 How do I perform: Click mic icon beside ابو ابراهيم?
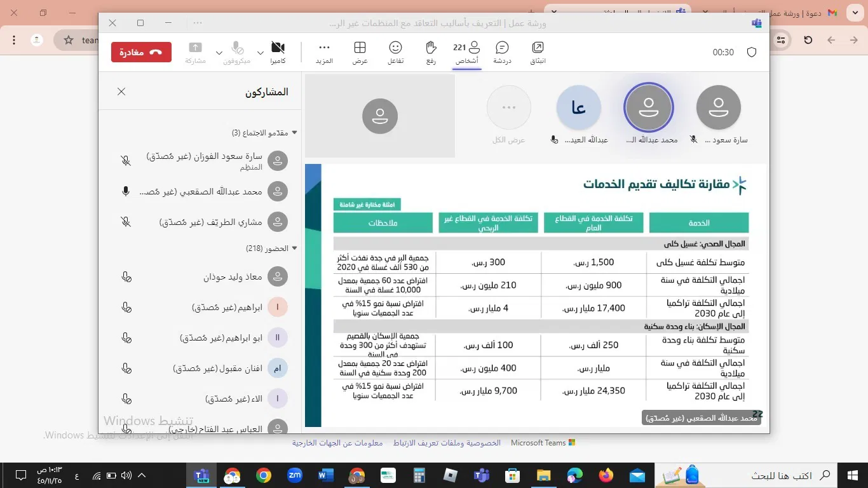pyautogui.click(x=126, y=337)
